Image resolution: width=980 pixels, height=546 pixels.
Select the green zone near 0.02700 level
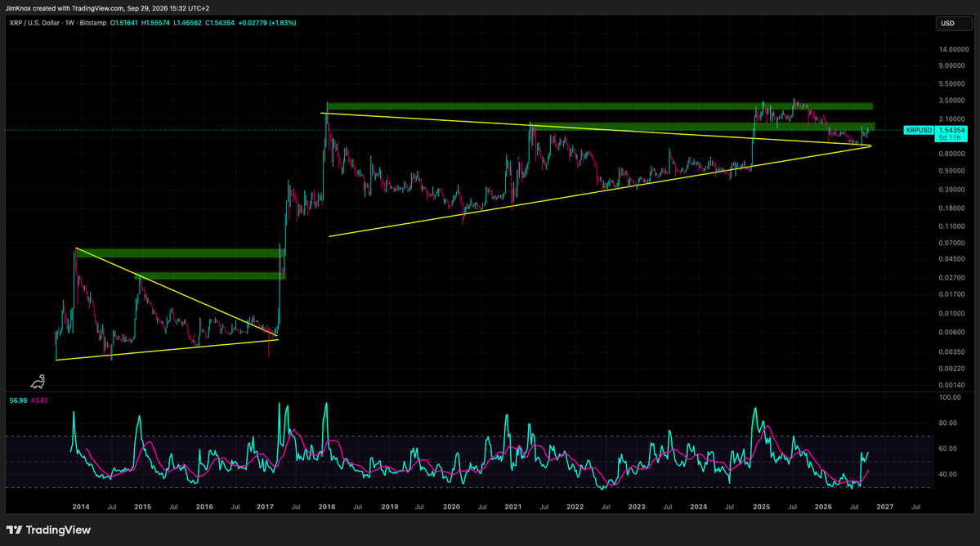211,276
